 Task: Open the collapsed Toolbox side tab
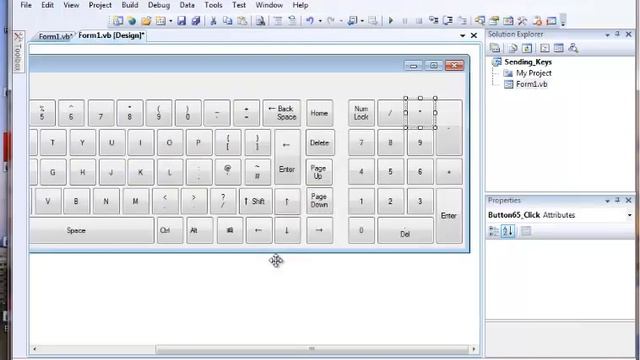18,52
